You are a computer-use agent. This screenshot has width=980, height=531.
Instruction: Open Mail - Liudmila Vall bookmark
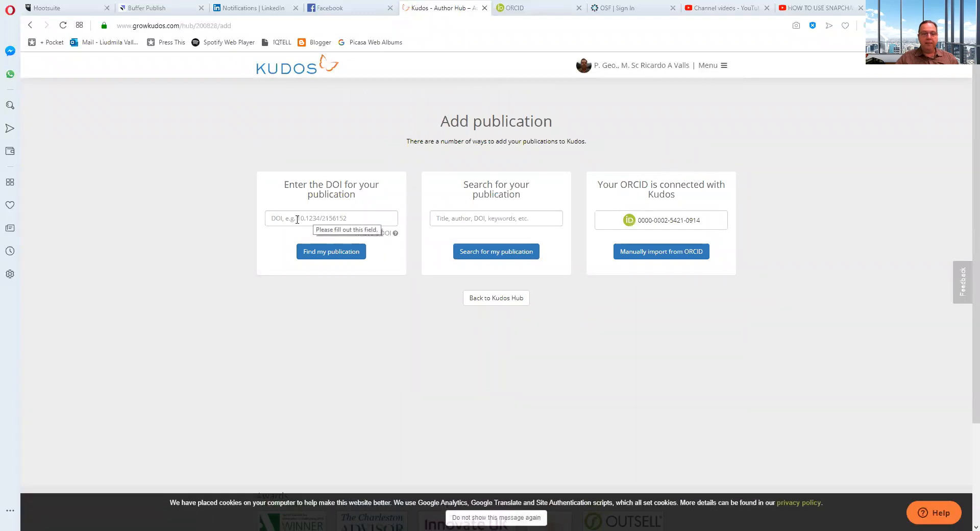pyautogui.click(x=104, y=42)
